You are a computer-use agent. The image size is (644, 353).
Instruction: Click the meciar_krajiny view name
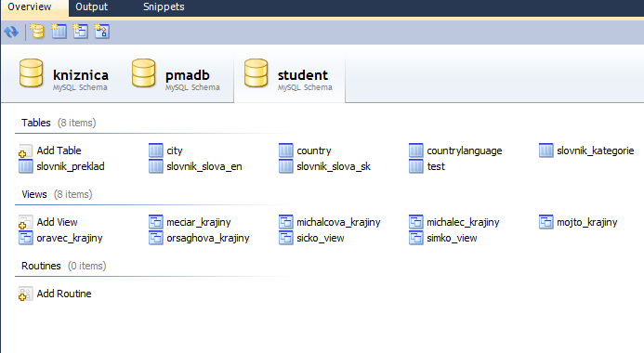199,222
